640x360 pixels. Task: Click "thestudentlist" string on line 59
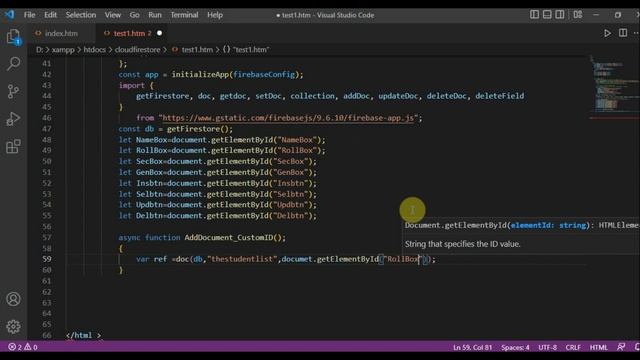pyautogui.click(x=242, y=259)
